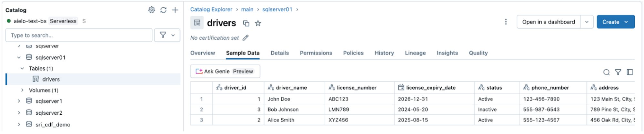Expand the Volumes (1) node
This screenshot has width=644, height=134.
pyautogui.click(x=22, y=90)
